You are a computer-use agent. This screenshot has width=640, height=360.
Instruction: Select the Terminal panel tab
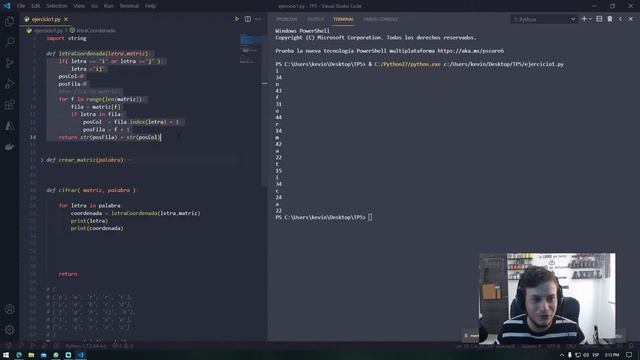click(343, 19)
